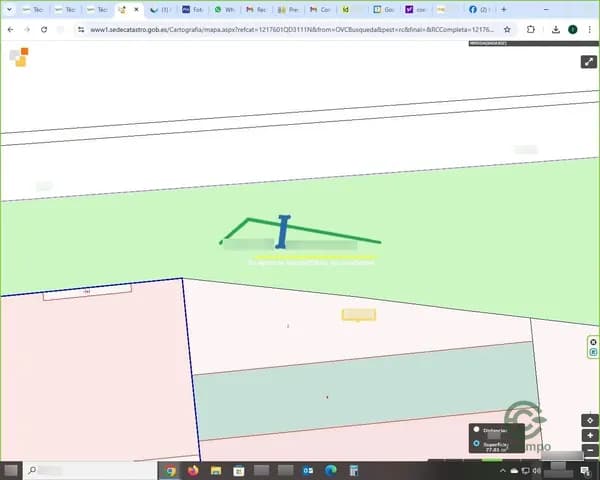Expand the map to fullscreen
Screen dimensions: 600x480
tap(588, 62)
